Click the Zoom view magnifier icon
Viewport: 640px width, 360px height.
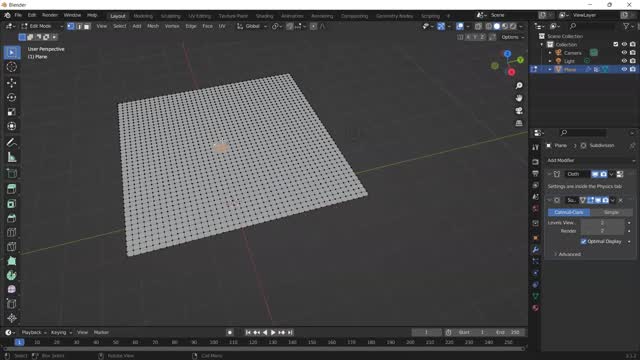[x=519, y=86]
